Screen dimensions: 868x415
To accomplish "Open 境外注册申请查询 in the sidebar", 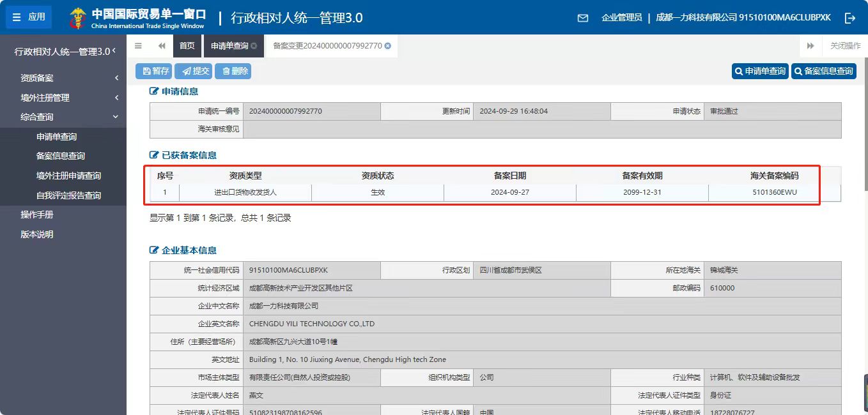I will pyautogui.click(x=68, y=176).
